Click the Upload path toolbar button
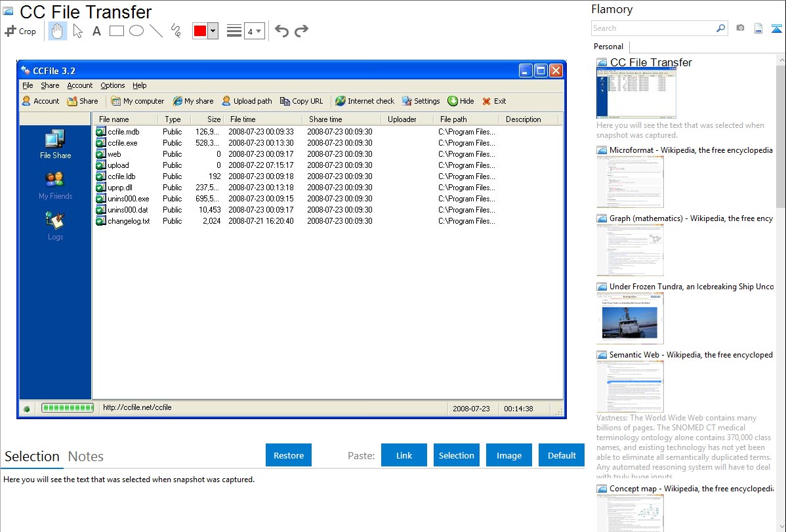Screen dimensions: 786x532 pos(247,101)
